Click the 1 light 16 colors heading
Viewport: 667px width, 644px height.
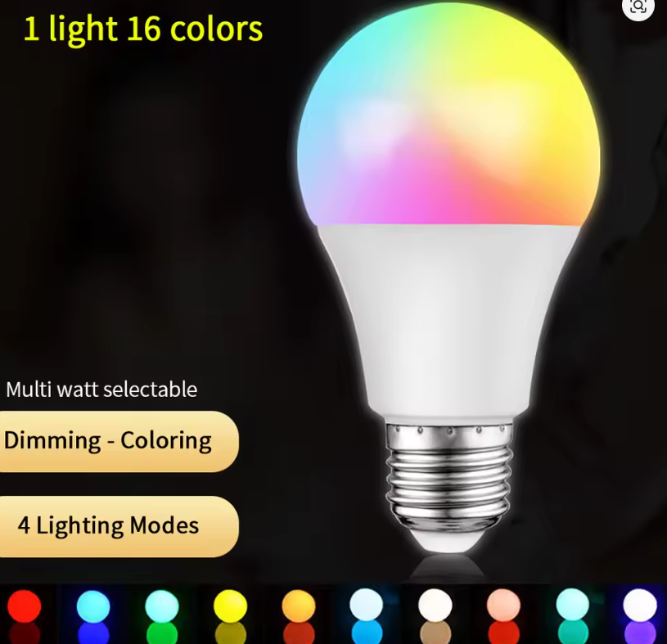[x=143, y=29]
